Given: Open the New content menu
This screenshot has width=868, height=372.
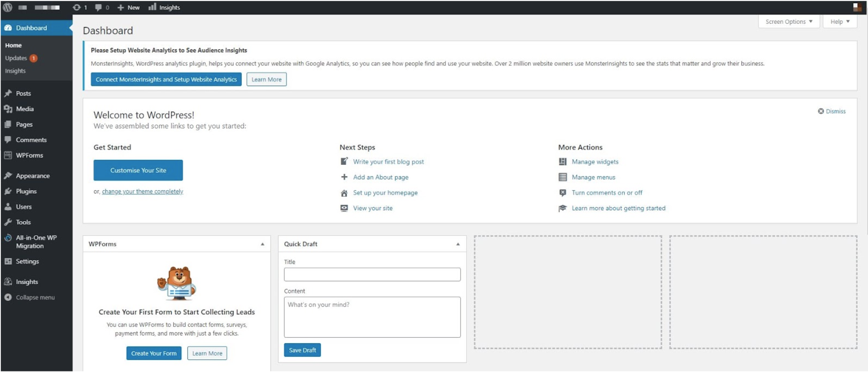Looking at the screenshot, I should (128, 7).
